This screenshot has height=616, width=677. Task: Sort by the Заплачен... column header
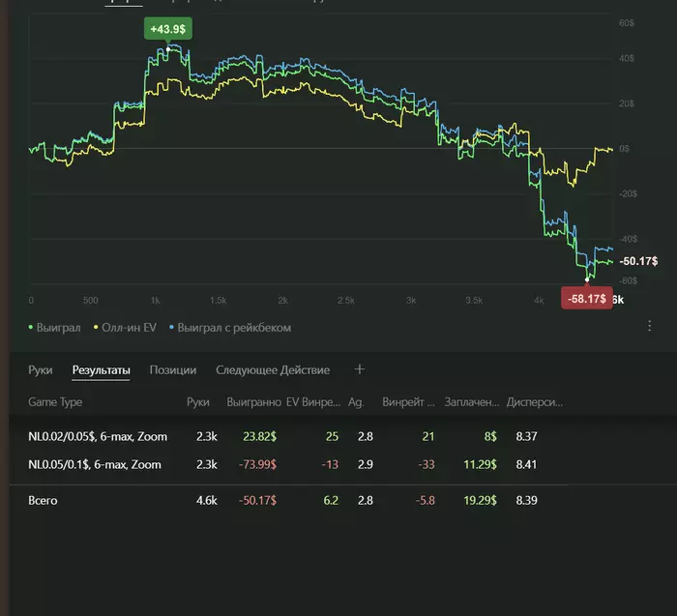472,402
